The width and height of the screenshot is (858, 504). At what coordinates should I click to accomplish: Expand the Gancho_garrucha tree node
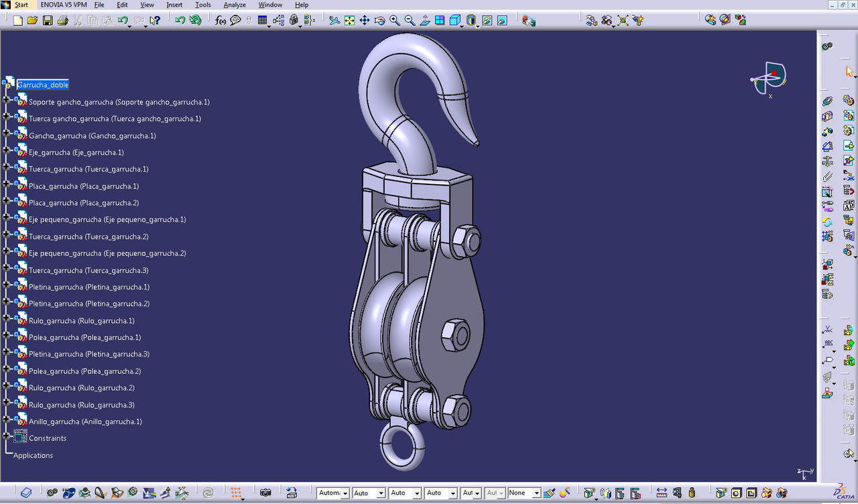click(x=7, y=133)
